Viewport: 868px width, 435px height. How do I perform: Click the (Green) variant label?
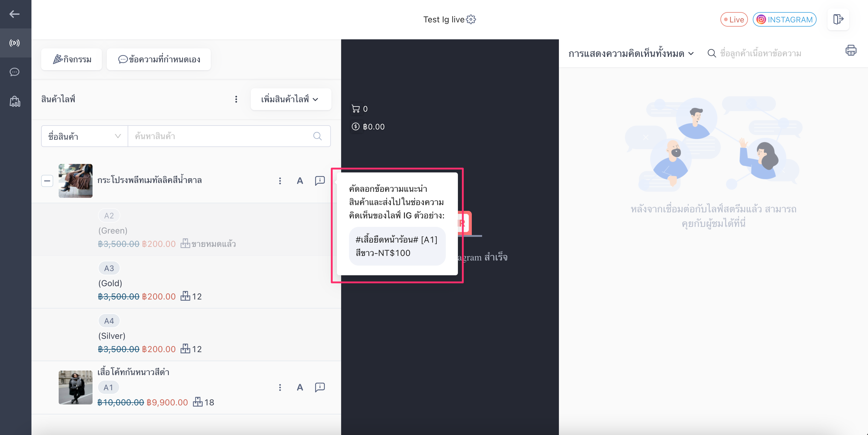pos(113,231)
